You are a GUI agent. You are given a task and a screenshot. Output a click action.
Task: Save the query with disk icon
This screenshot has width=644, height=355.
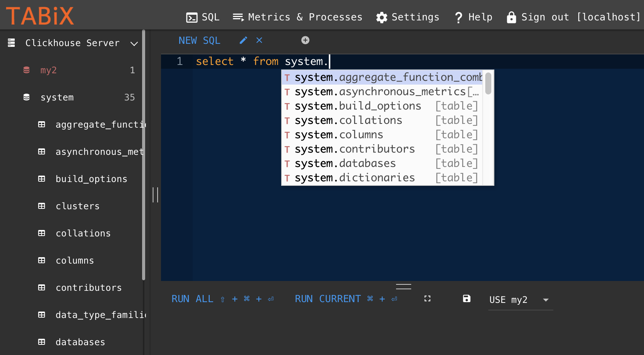467,299
